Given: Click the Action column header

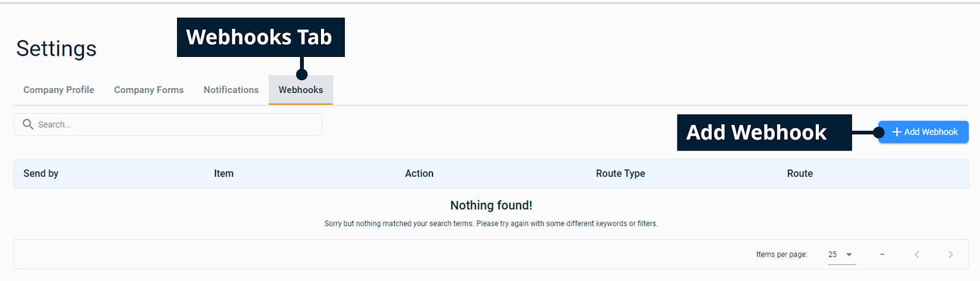Looking at the screenshot, I should pos(419,174).
